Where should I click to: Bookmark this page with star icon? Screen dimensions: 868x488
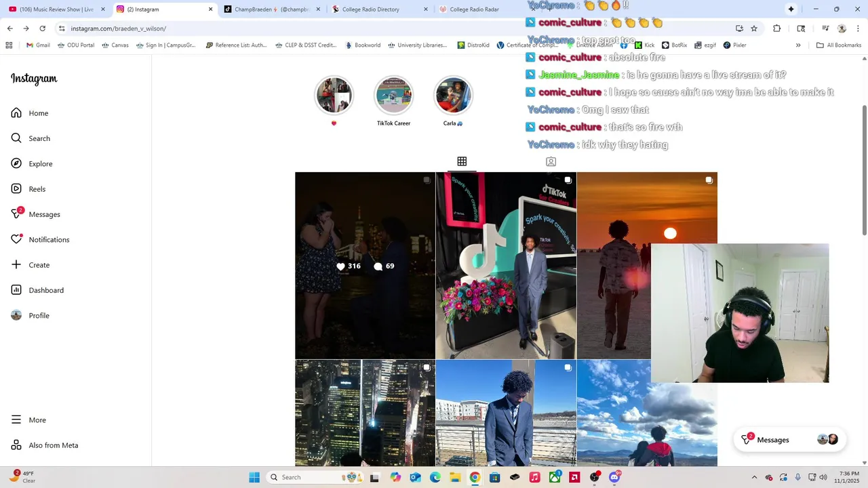click(754, 28)
